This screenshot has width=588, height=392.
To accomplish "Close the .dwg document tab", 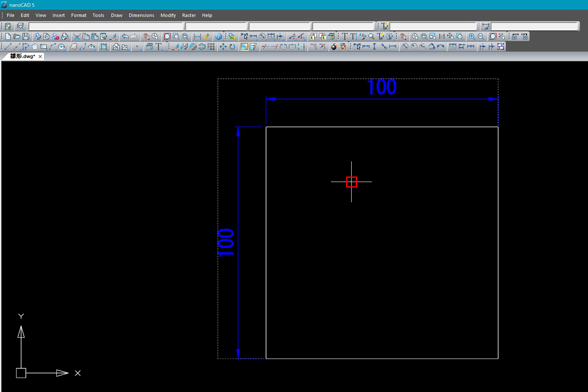I will tap(40, 56).
